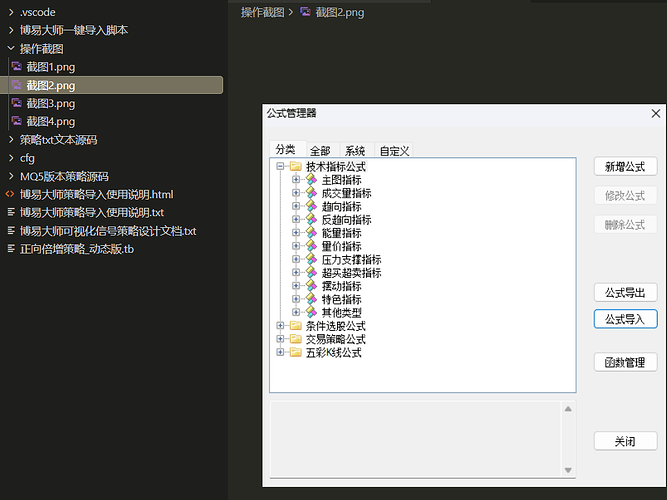This screenshot has width=667, height=500.
Task: Open 函数管理 button
Action: [x=625, y=363]
